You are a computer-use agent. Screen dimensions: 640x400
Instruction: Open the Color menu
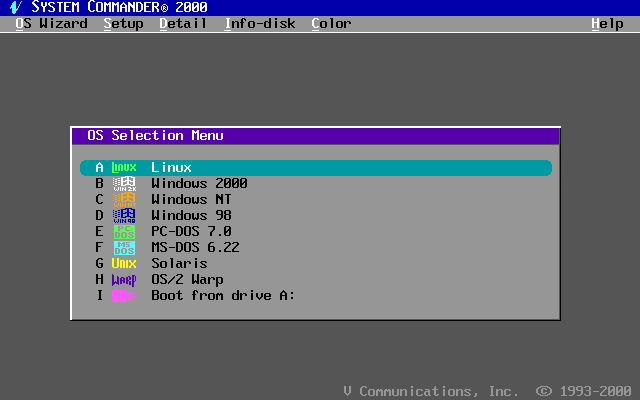pos(331,23)
